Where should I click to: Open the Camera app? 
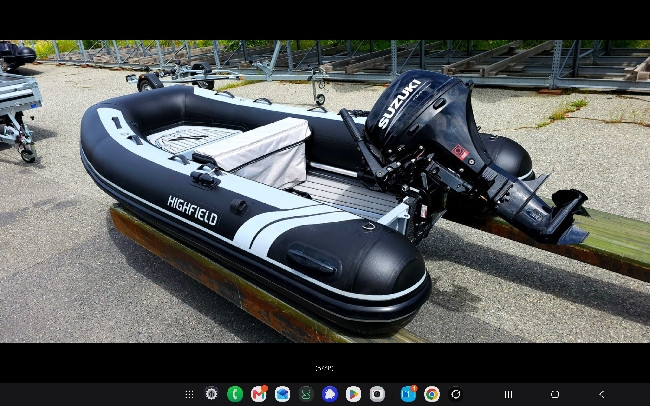(x=377, y=394)
